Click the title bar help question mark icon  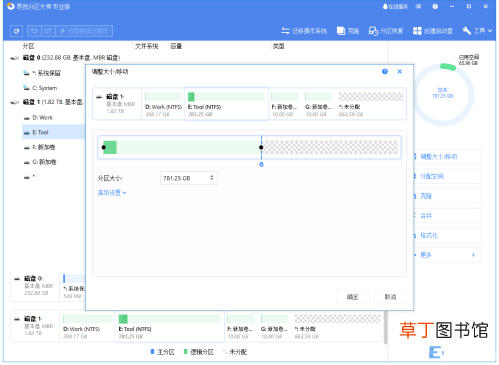[x=435, y=6]
